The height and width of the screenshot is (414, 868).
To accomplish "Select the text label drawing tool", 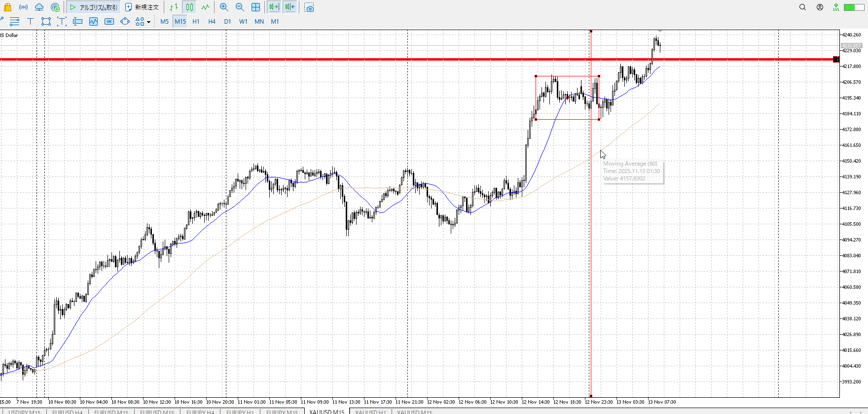I will click(x=30, y=21).
